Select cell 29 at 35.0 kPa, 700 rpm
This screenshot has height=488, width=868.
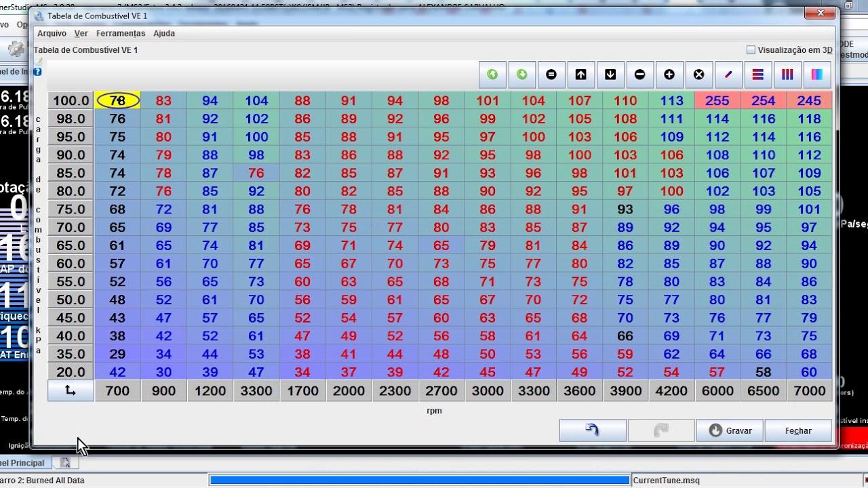pos(118,354)
